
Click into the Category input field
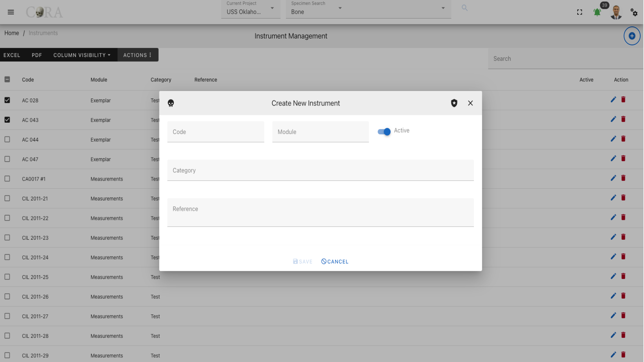click(x=320, y=170)
